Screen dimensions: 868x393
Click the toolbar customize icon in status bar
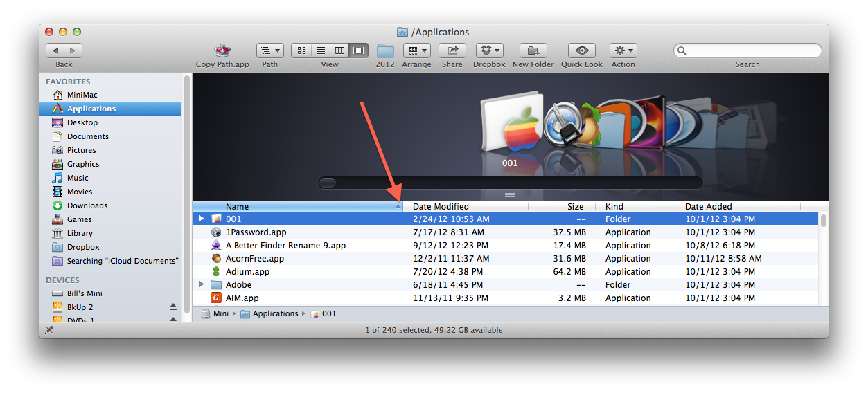click(49, 330)
